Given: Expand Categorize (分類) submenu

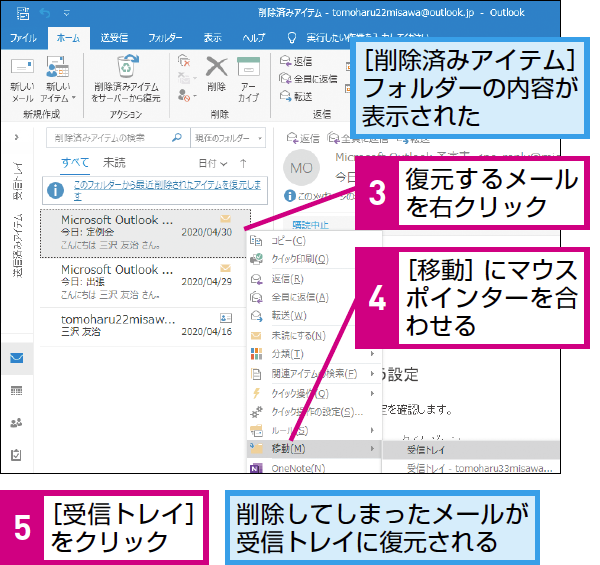Looking at the screenshot, I should click(314, 354).
